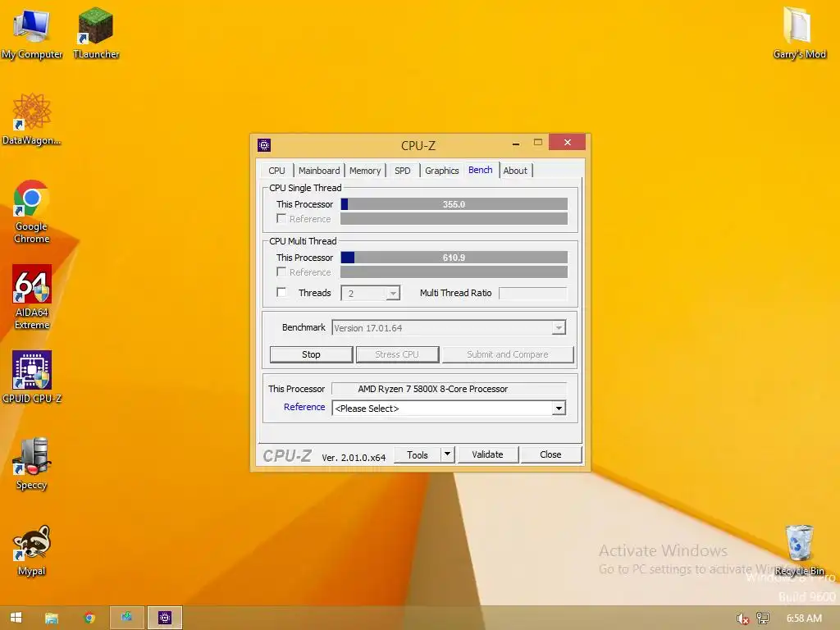Viewport: 840px width, 630px height.
Task: Click the Ver. 2.01.0.x64 text
Action: 354,458
